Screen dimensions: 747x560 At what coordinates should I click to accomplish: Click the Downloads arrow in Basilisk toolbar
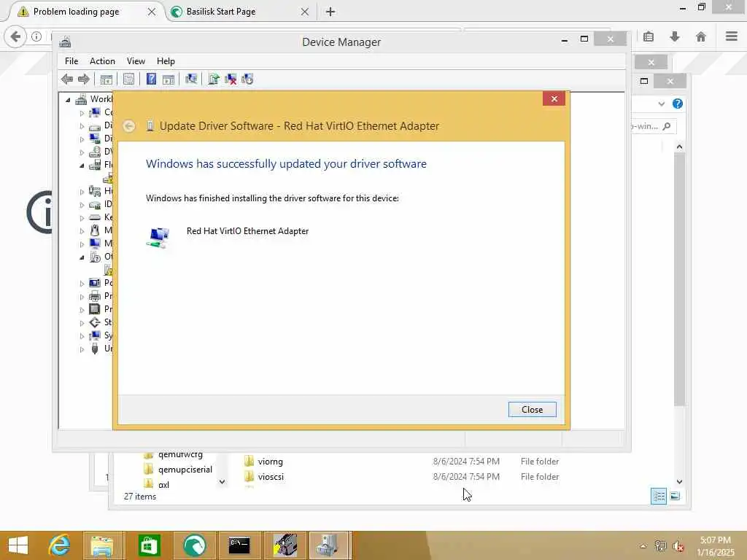(675, 36)
